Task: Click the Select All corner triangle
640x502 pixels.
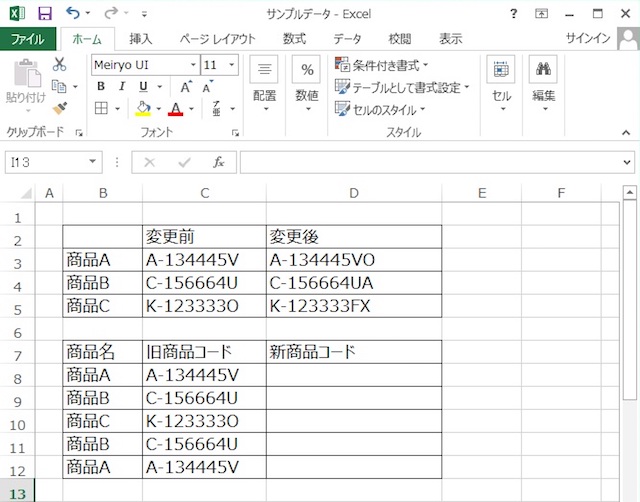Action: pos(26,193)
